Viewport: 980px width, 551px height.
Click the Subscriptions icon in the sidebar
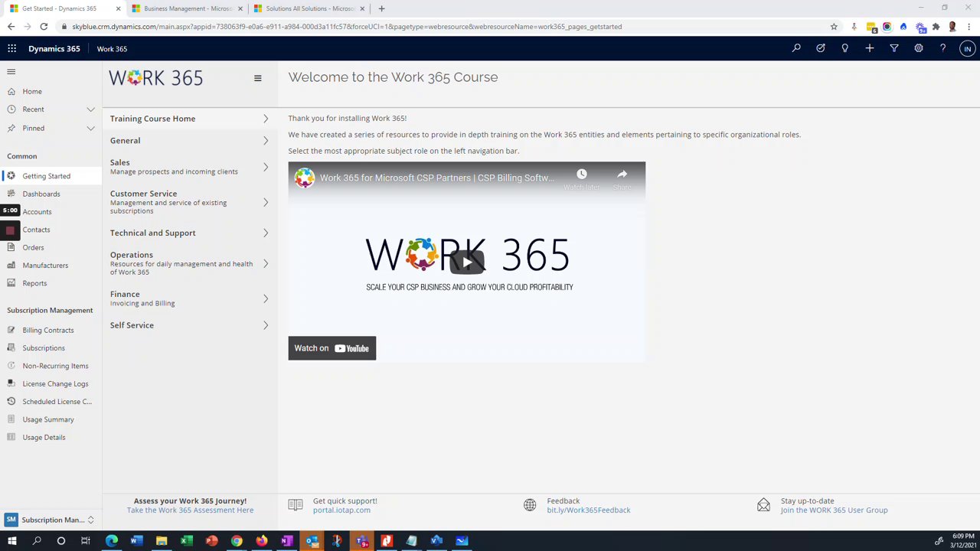click(11, 347)
